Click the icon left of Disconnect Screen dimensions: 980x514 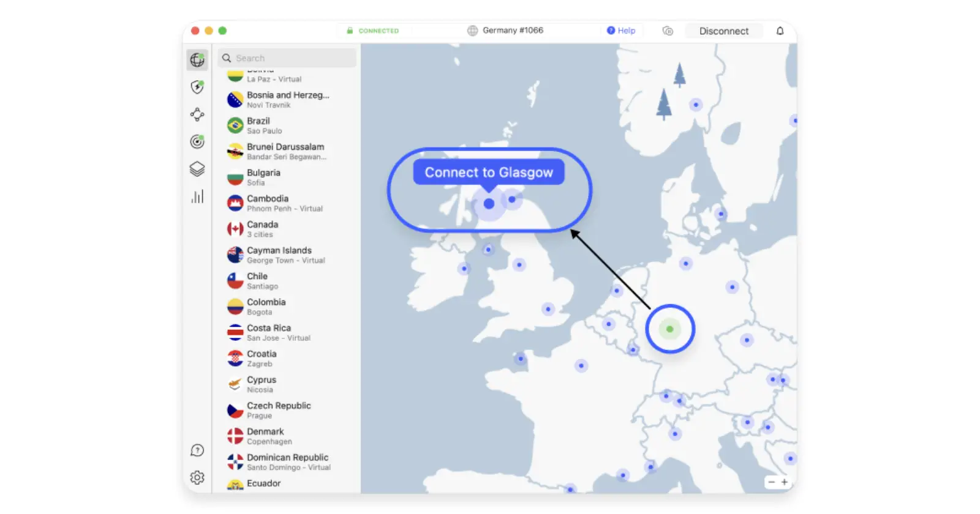tap(668, 31)
